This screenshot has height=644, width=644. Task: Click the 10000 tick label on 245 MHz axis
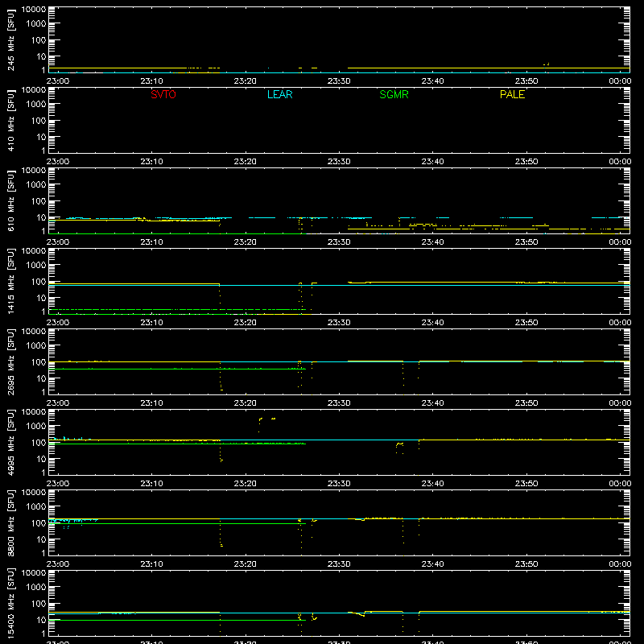coord(34,10)
